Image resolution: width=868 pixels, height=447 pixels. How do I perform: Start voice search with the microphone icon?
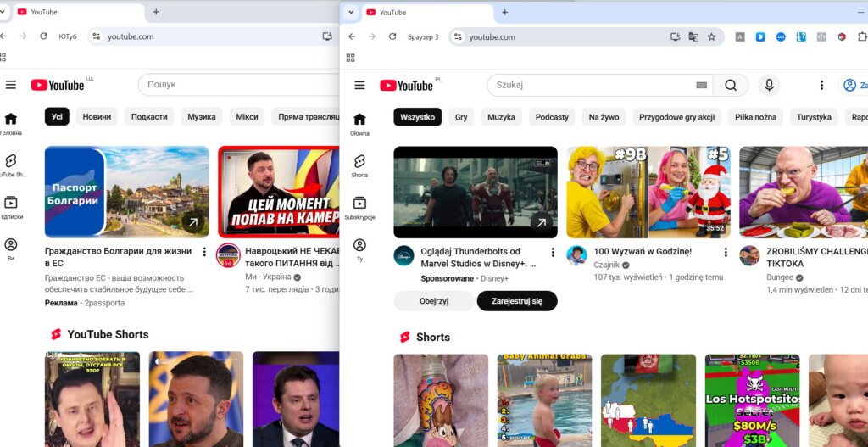[x=769, y=86]
